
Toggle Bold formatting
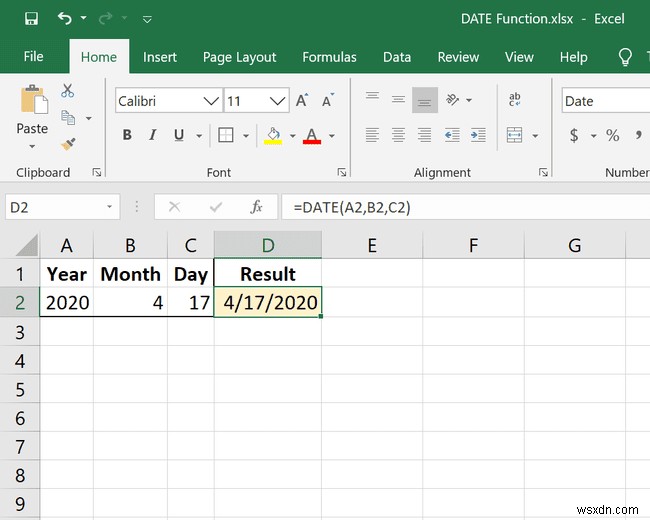pyautogui.click(x=127, y=135)
